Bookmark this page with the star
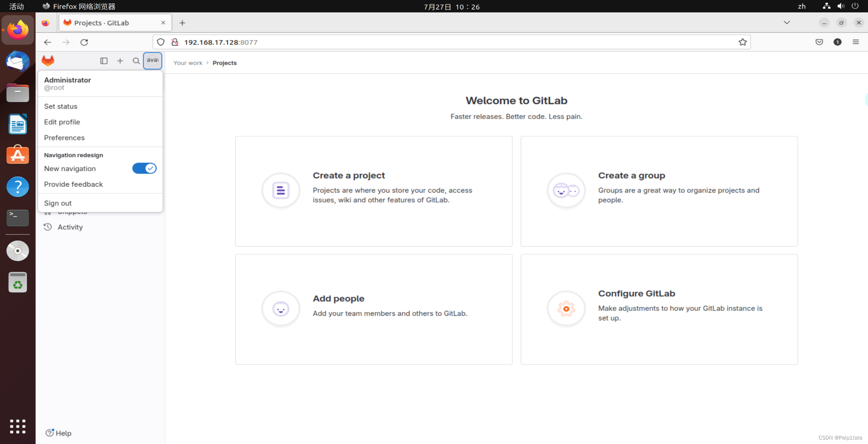 742,42
